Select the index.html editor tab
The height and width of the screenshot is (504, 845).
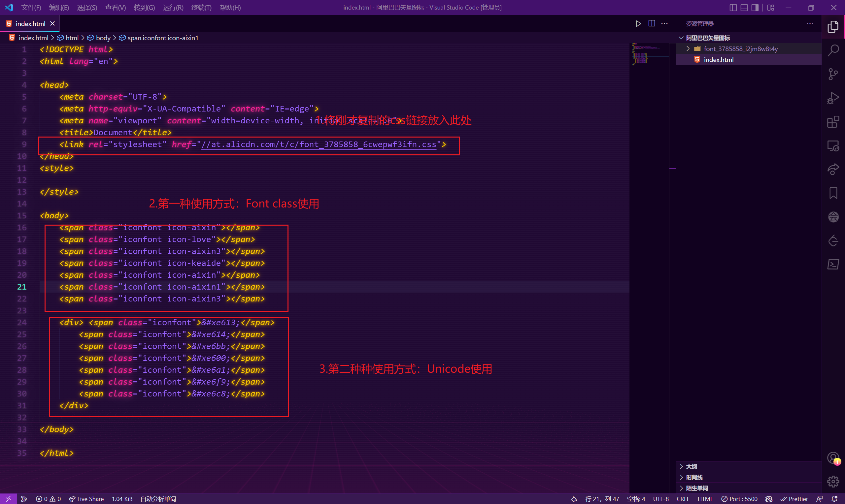pyautogui.click(x=30, y=23)
